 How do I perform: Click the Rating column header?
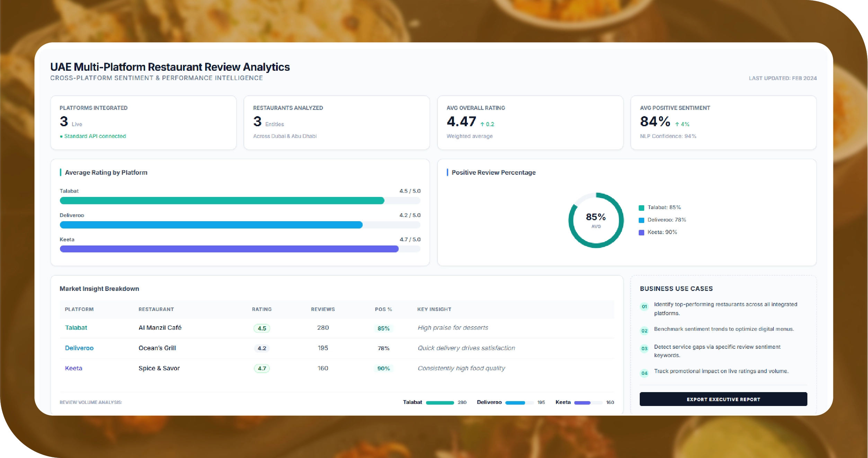262,309
